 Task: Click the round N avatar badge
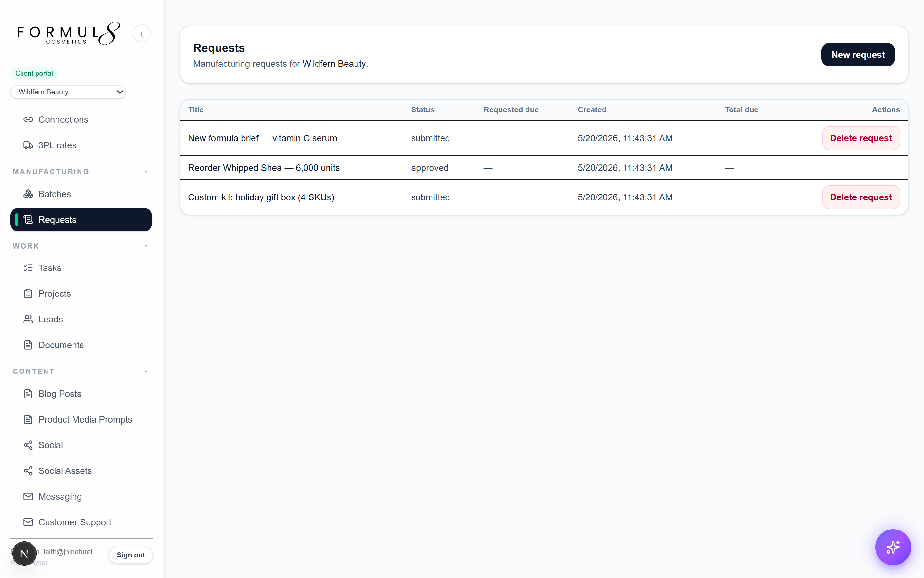click(24, 554)
